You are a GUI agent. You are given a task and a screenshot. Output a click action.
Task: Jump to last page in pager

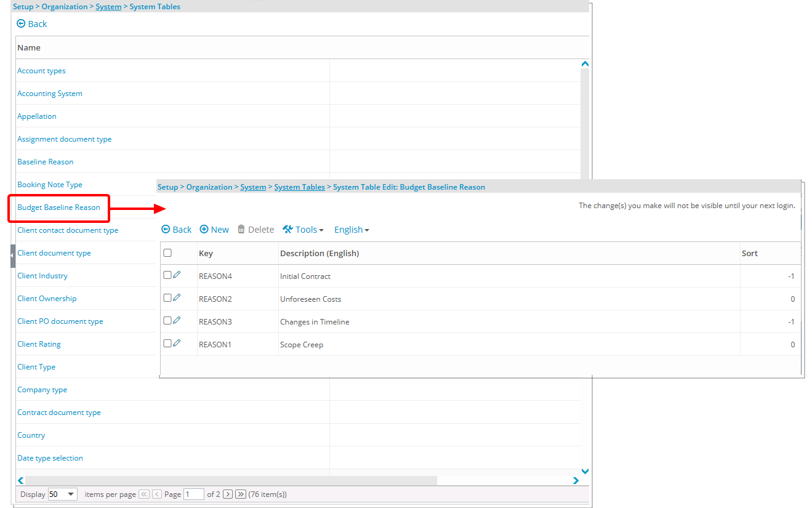coord(241,494)
